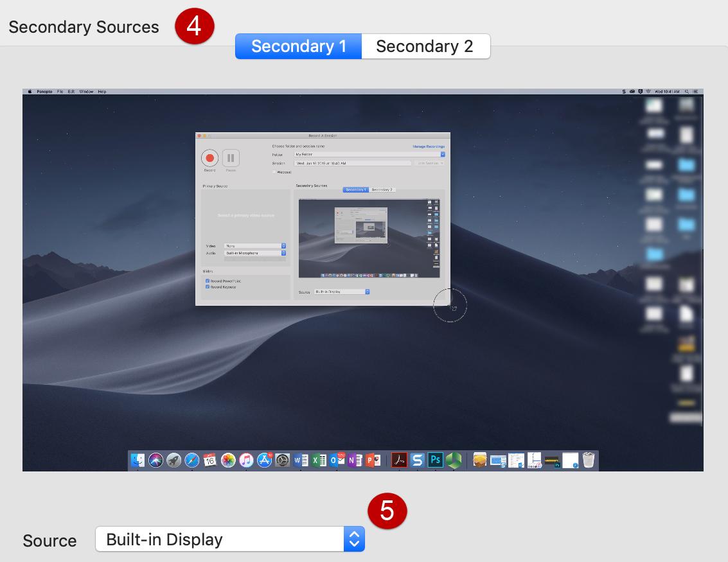Image resolution: width=728 pixels, height=562 pixels.
Task: Click the audio level meter in previewed window
Action: coord(255,259)
